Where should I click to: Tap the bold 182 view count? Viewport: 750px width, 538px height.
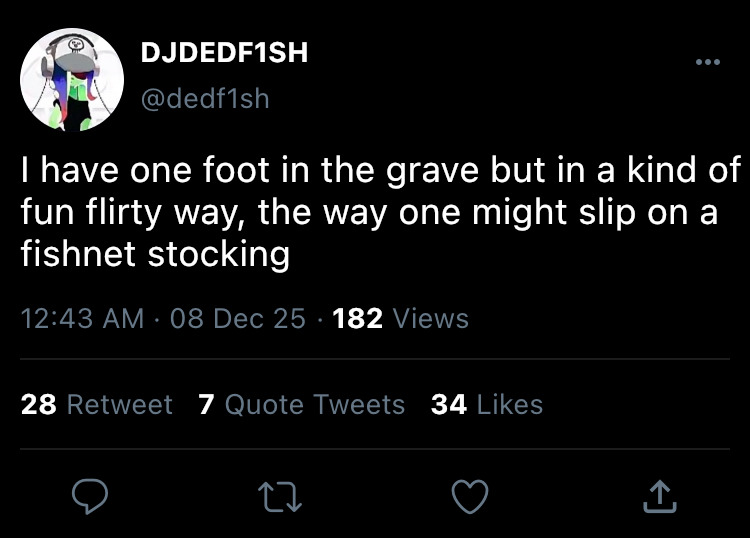pyautogui.click(x=357, y=318)
